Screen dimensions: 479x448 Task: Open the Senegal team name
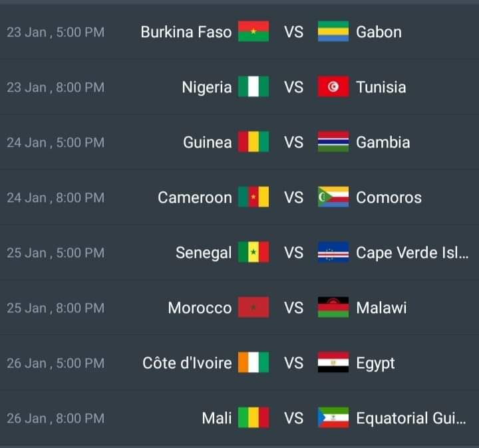pos(204,253)
